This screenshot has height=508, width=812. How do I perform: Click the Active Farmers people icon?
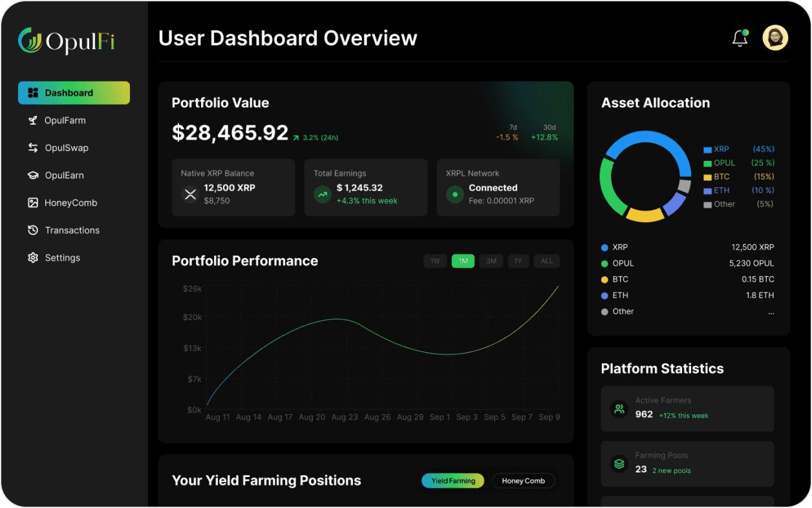(x=619, y=409)
